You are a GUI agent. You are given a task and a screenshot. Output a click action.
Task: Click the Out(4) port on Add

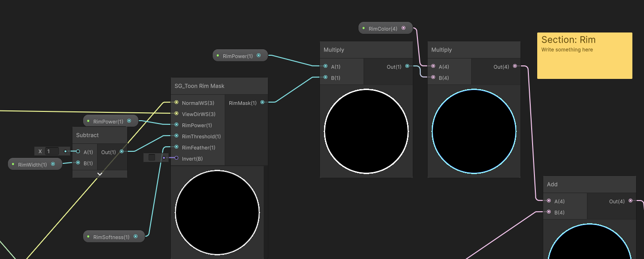[631, 201]
